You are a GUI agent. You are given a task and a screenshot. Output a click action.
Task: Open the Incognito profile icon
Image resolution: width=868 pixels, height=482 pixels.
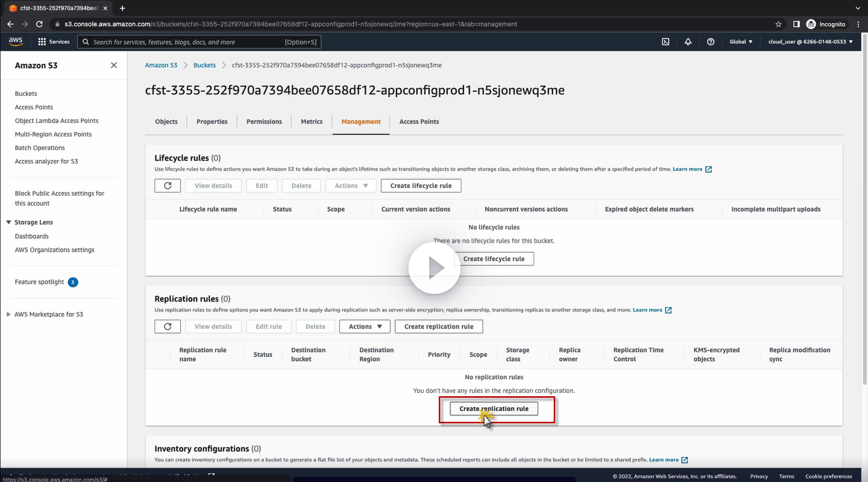click(x=811, y=24)
